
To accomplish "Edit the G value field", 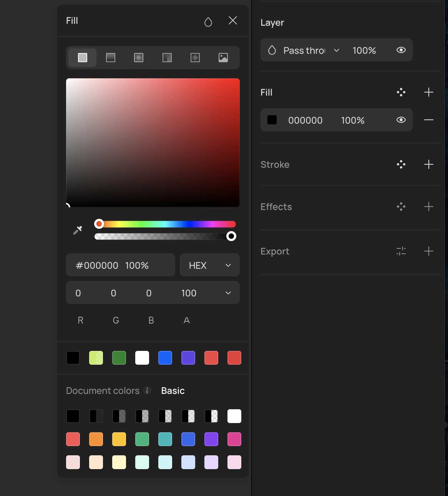I will [113, 293].
